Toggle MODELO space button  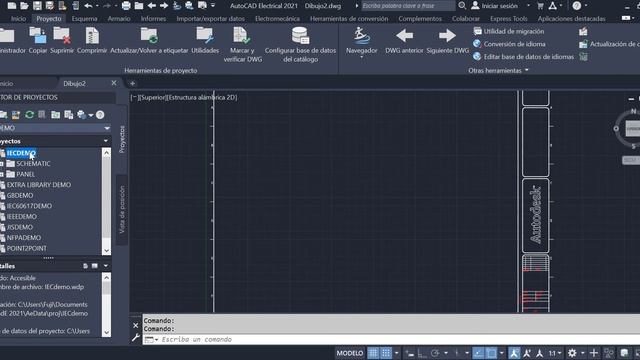350,353
